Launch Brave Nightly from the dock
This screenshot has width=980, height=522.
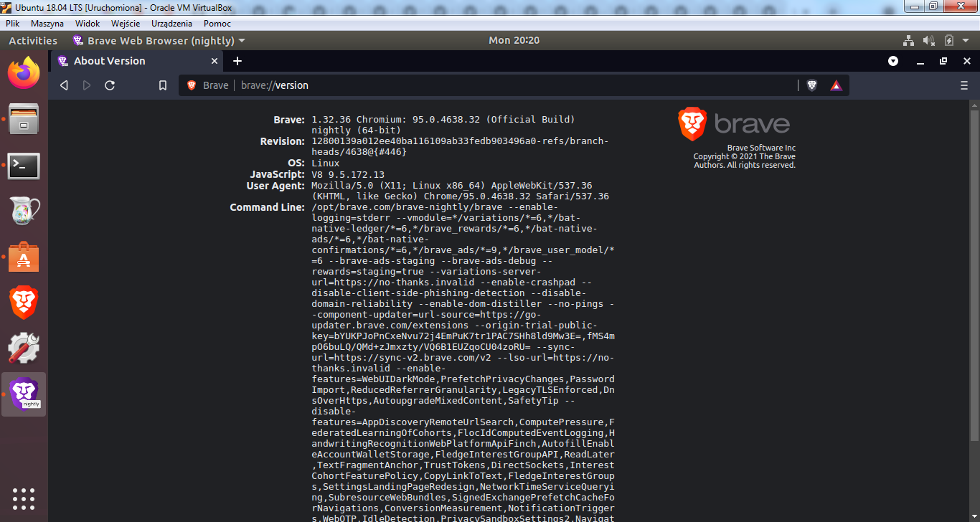tap(24, 394)
